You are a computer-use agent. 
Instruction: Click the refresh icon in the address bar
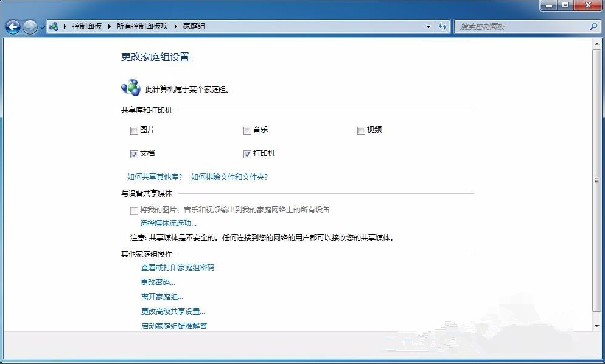[x=443, y=26]
